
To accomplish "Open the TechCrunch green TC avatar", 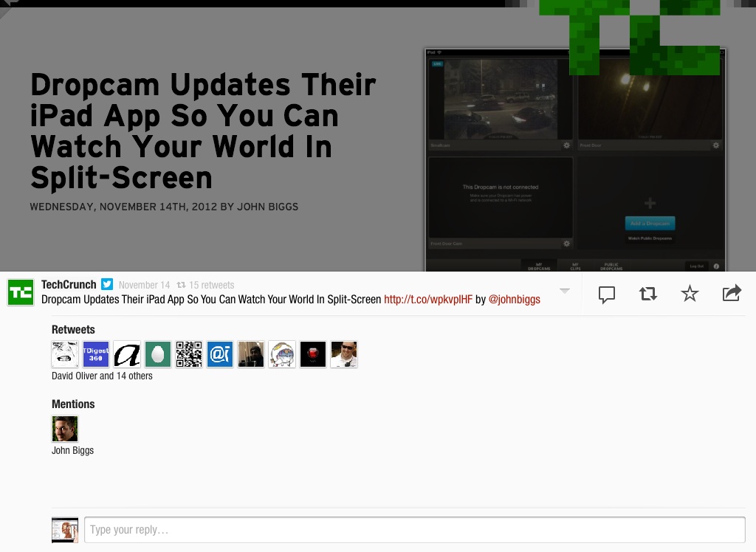I will (21, 292).
